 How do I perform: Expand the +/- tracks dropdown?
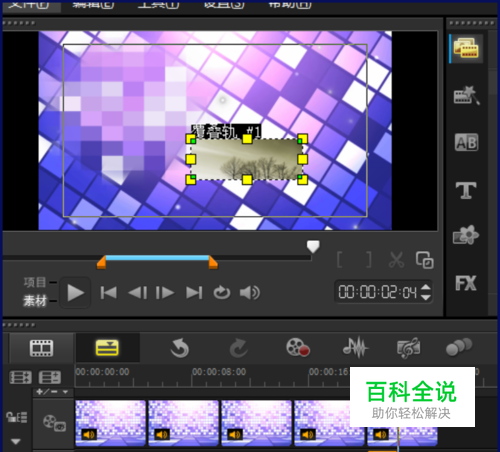click(x=52, y=392)
